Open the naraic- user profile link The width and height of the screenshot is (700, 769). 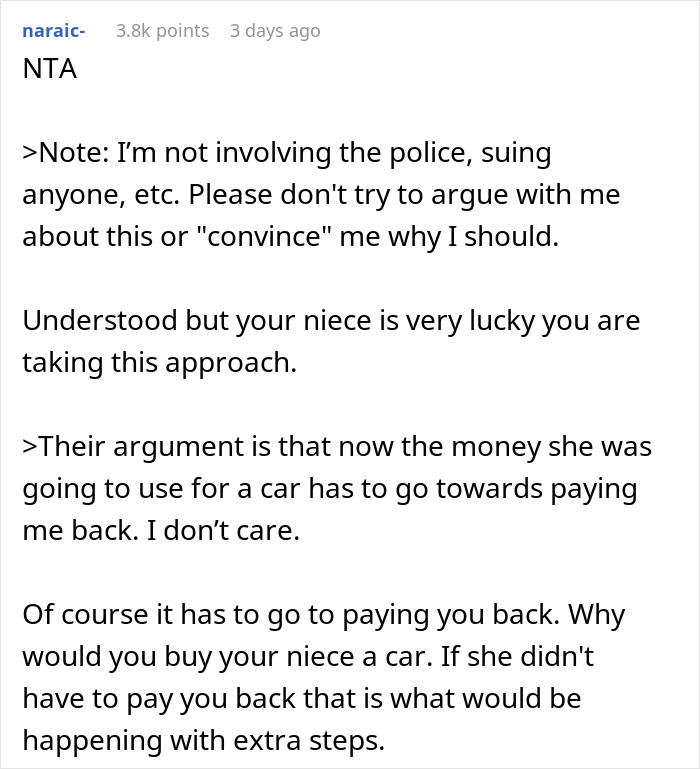(53, 31)
